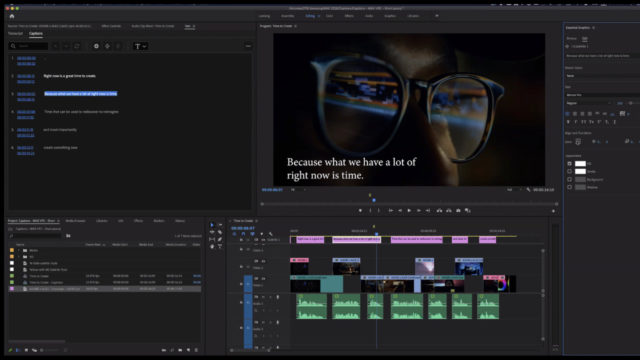Screen dimensions: 640x360
Task: Click Mark Out button in Program Monitor
Action: click(379, 211)
